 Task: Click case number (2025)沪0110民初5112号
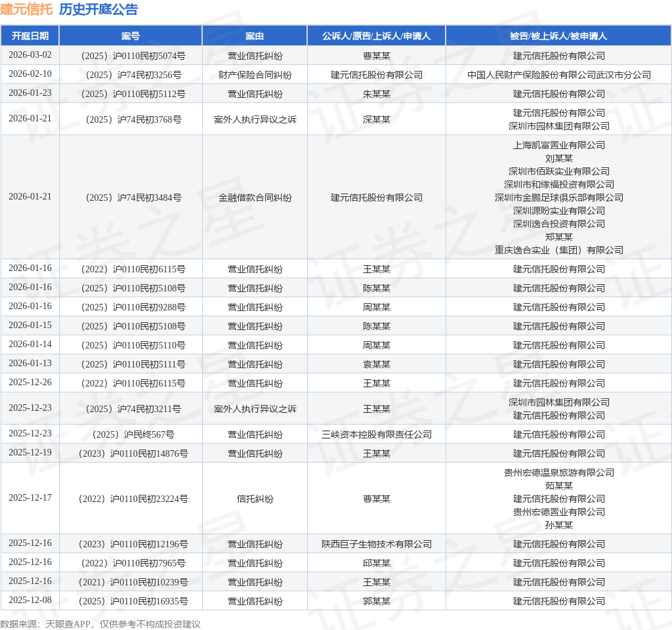(133, 94)
